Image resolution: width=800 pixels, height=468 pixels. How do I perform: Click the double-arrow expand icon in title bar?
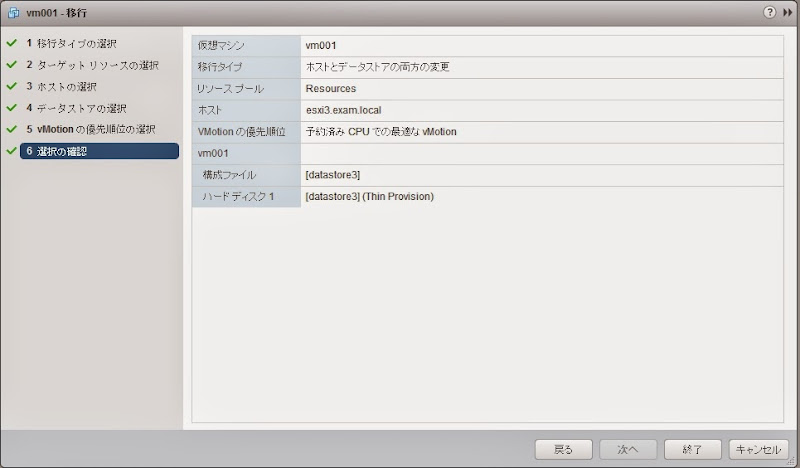[787, 12]
